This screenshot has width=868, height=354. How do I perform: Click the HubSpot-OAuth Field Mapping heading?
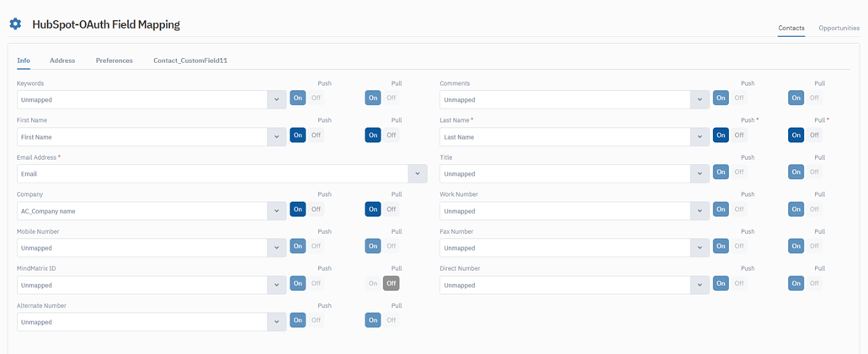click(106, 24)
